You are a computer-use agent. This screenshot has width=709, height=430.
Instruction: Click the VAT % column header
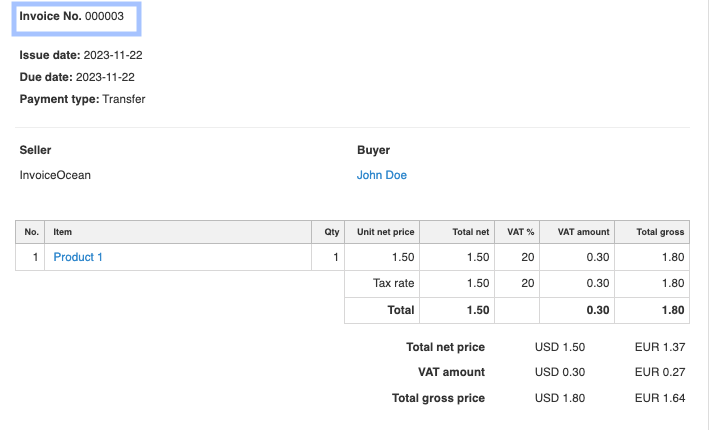[521, 232]
